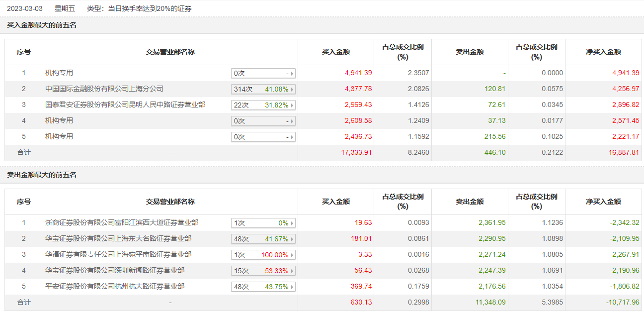This screenshot has width=644, height=314.
Task: Expand the 48次 41.67% dropdown box
Action: [263, 239]
